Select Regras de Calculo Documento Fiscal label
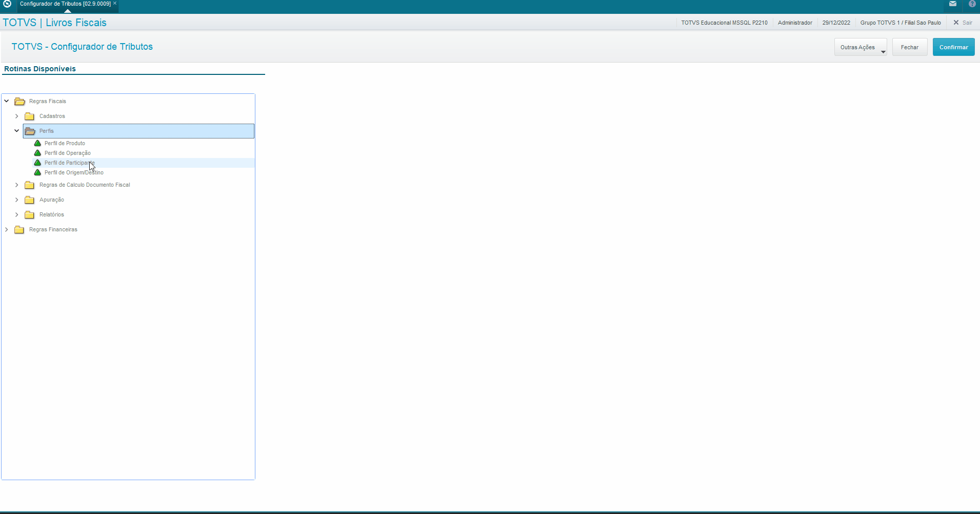The height and width of the screenshot is (514, 980). tap(85, 185)
